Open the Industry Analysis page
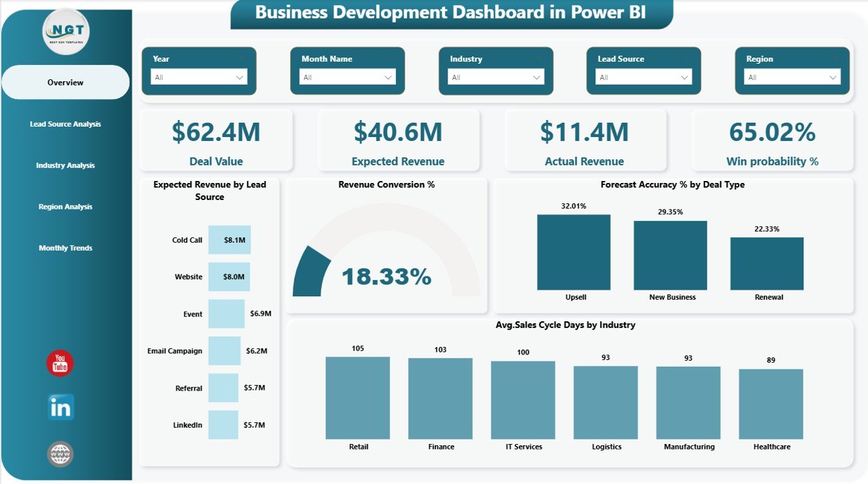 65,165
